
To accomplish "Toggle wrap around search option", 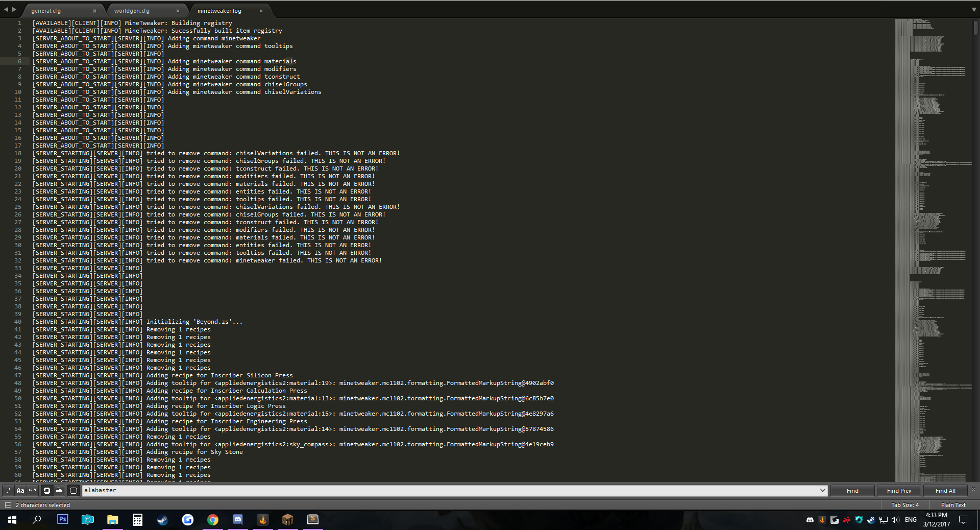I will pyautogui.click(x=47, y=491).
